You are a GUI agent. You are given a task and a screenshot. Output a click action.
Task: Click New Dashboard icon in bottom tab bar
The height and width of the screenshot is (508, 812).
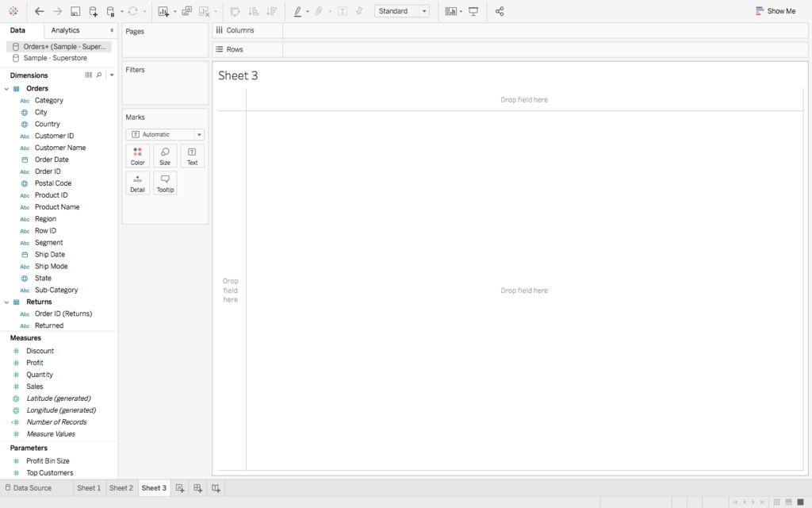pyautogui.click(x=197, y=488)
